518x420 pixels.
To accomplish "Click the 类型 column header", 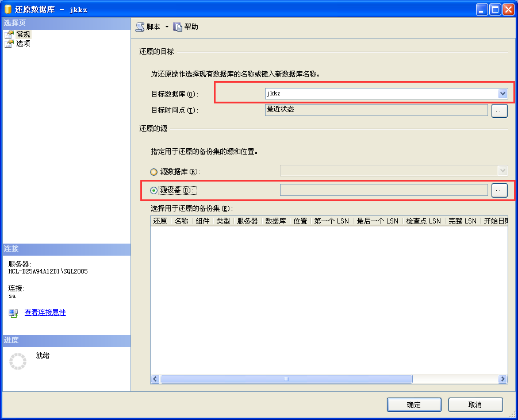I will [x=223, y=221].
